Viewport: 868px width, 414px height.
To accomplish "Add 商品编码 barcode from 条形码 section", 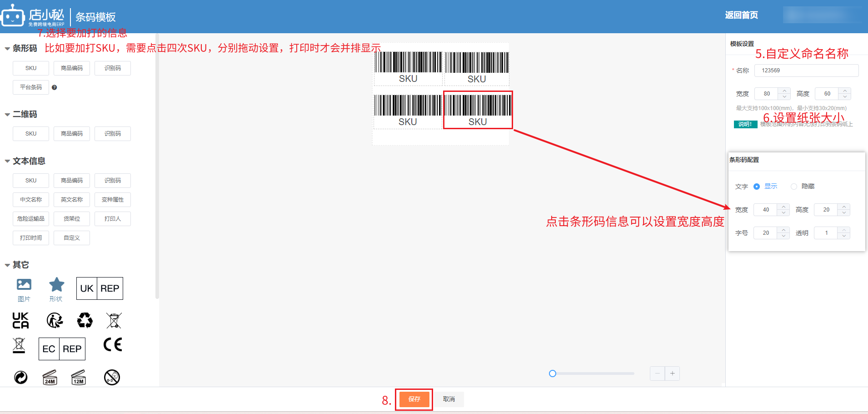I will pos(72,68).
